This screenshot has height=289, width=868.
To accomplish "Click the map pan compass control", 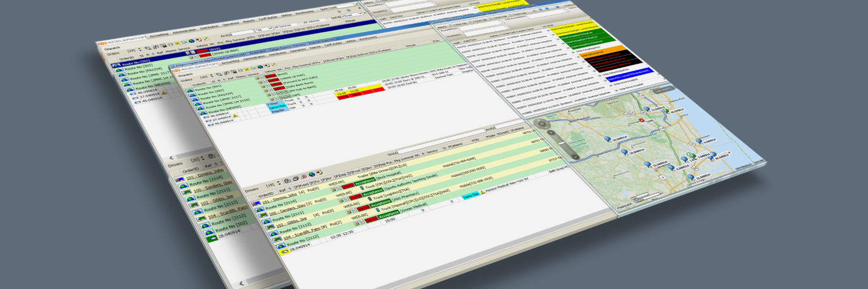I will point(542,123).
